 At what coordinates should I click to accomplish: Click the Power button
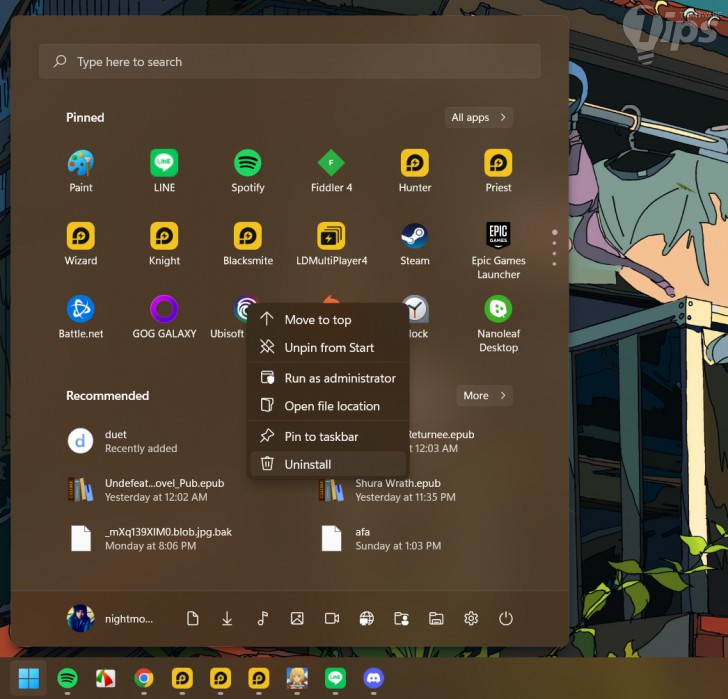tap(506, 618)
